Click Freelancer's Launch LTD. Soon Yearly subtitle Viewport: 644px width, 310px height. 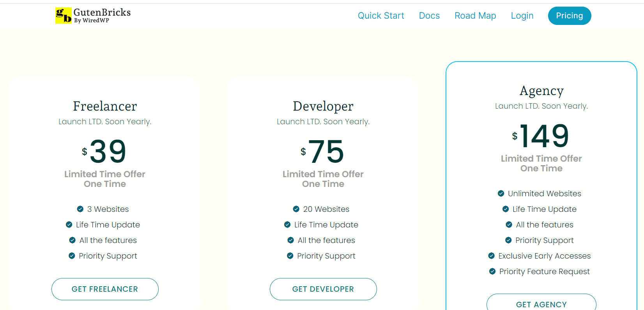click(x=105, y=122)
